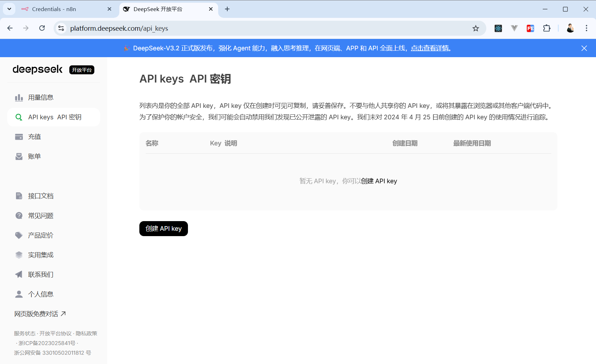Open the 用量信息 usage bar chart icon
Image resolution: width=596 pixels, height=364 pixels.
(19, 98)
